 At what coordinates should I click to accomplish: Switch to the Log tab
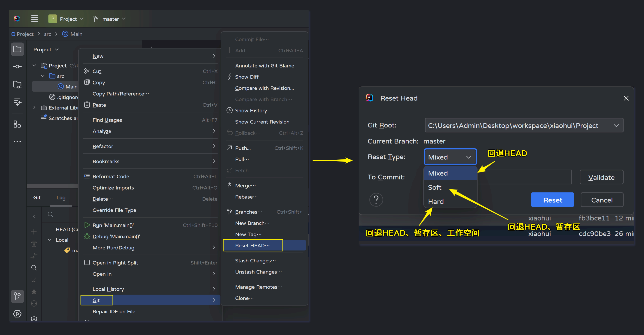(x=61, y=198)
